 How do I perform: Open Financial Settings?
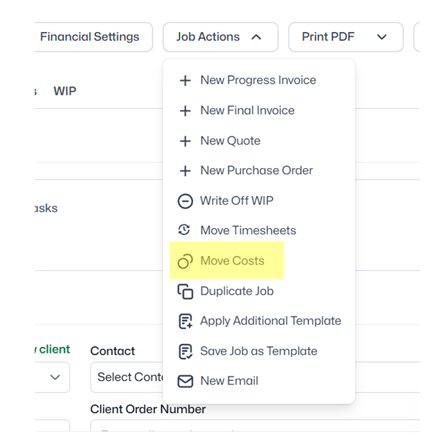90,37
